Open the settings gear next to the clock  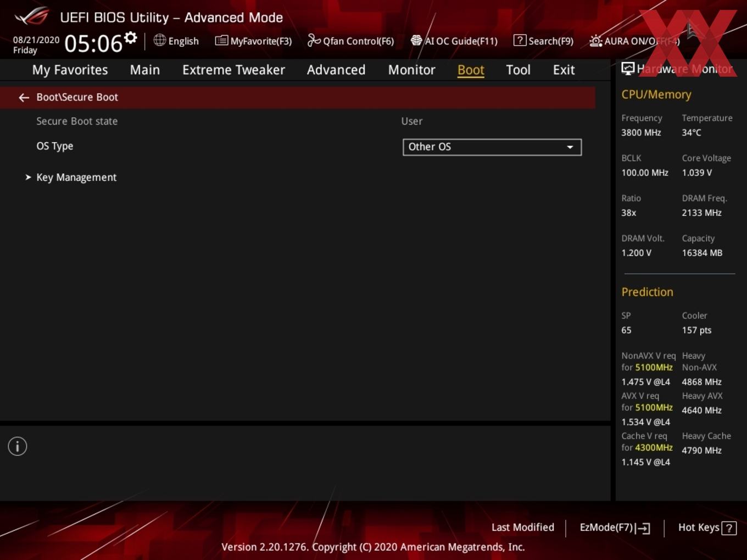[130, 38]
